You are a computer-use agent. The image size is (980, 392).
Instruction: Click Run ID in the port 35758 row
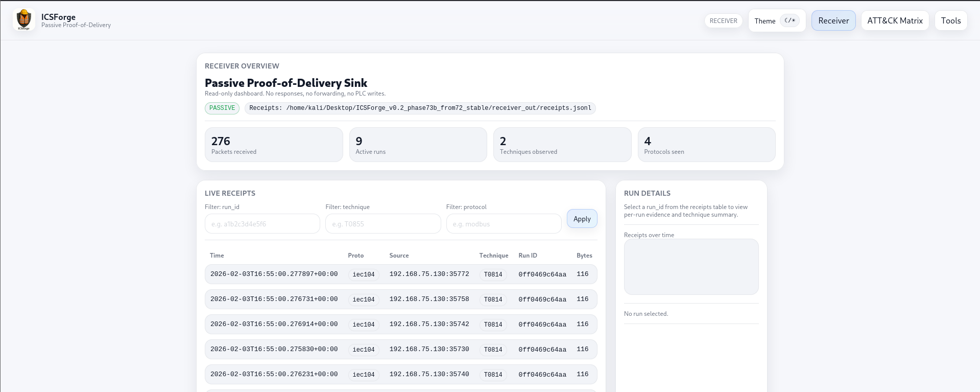tap(542, 299)
